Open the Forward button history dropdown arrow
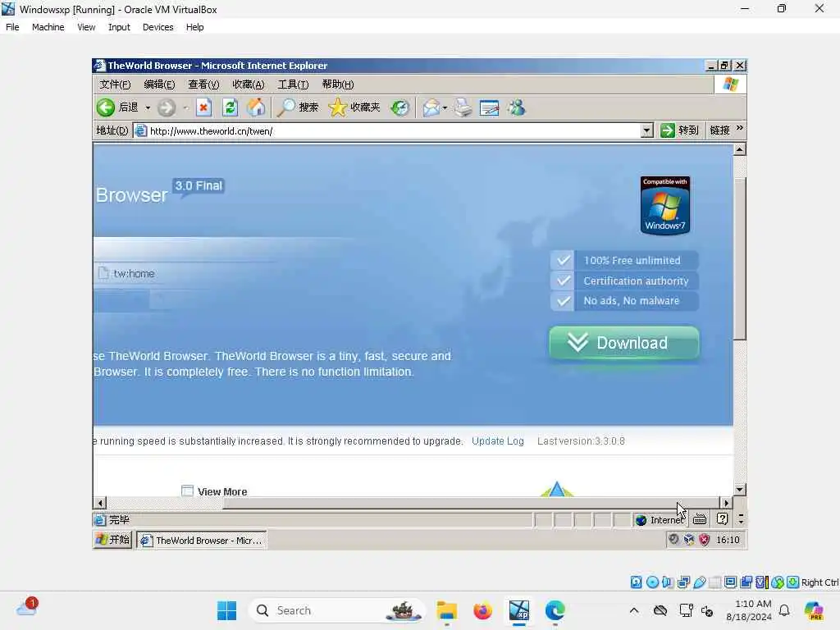This screenshot has height=630, width=840. (x=185, y=108)
